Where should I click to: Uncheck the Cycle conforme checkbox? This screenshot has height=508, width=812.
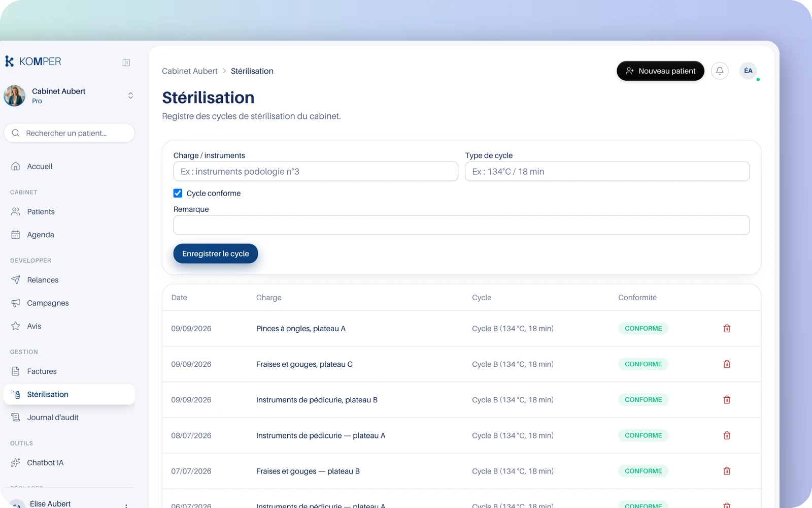coord(178,193)
